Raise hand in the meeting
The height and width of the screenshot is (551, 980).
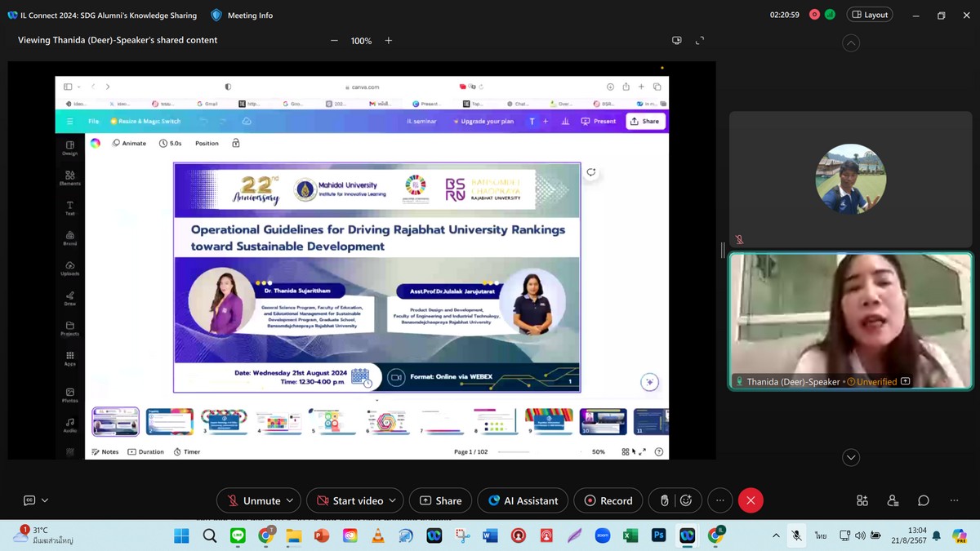[x=664, y=500]
